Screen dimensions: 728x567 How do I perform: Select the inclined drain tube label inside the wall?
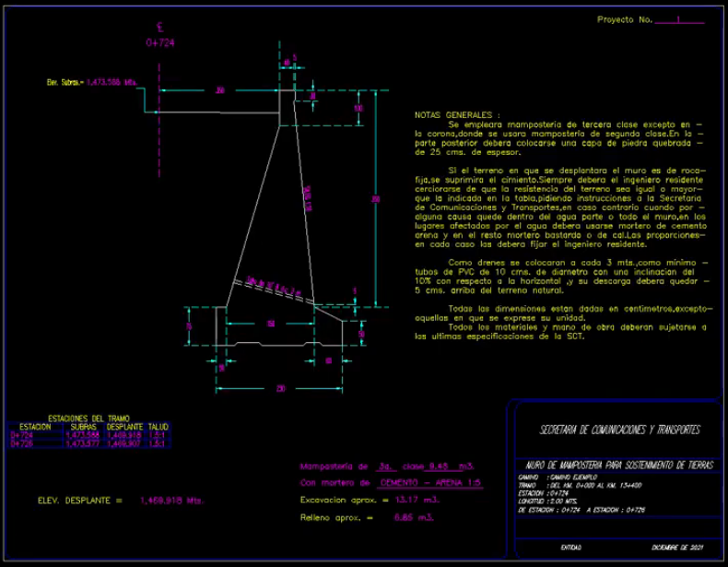pyautogui.click(x=274, y=287)
